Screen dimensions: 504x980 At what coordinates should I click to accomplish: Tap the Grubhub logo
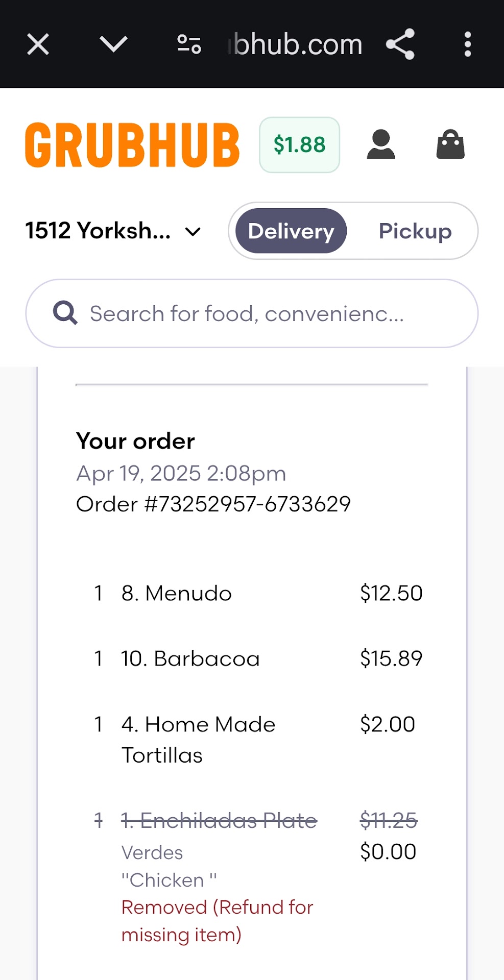[x=132, y=145]
